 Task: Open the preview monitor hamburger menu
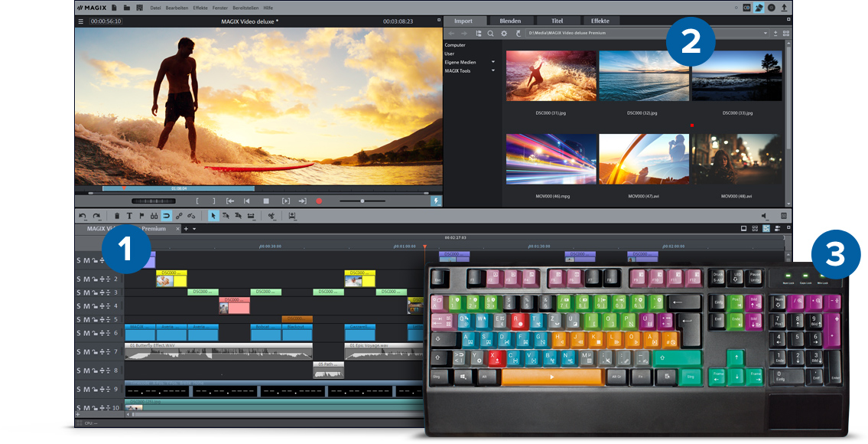tap(81, 21)
